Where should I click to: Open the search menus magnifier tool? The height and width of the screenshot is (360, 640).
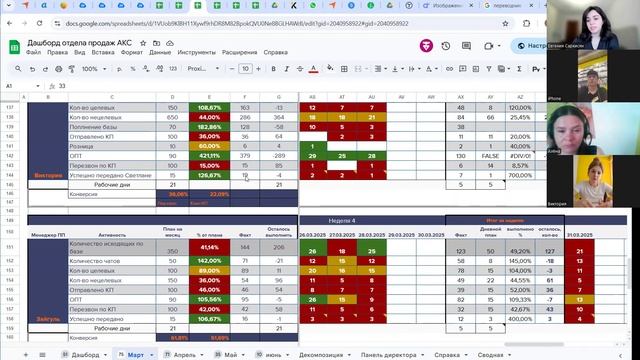pos(18,69)
